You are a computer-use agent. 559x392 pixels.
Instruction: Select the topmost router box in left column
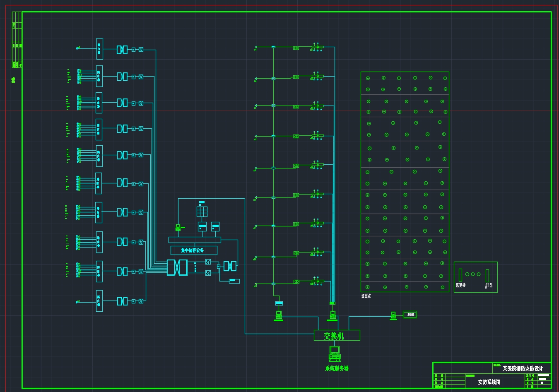(x=99, y=49)
